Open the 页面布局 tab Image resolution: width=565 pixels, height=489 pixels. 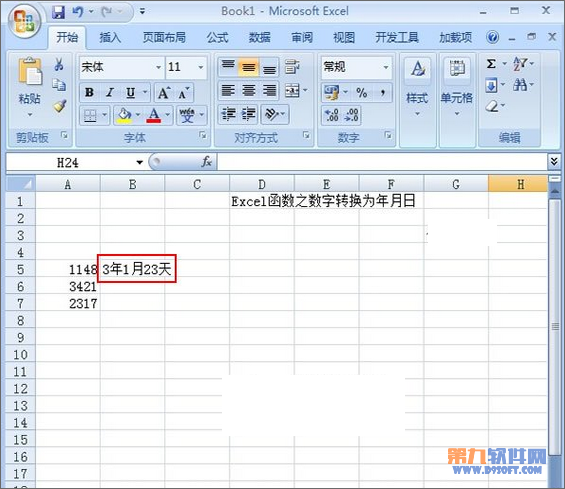click(164, 37)
